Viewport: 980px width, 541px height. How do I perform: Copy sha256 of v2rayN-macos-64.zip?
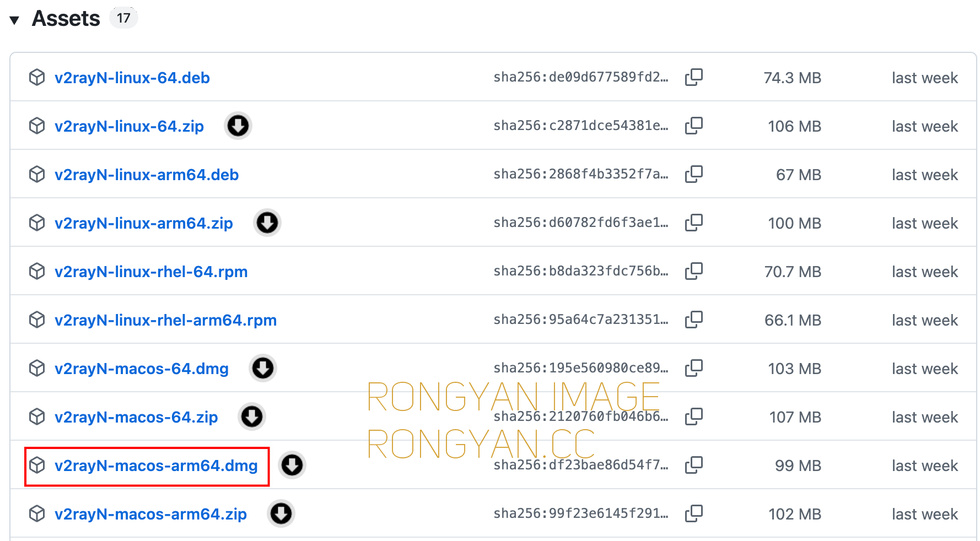click(x=694, y=416)
